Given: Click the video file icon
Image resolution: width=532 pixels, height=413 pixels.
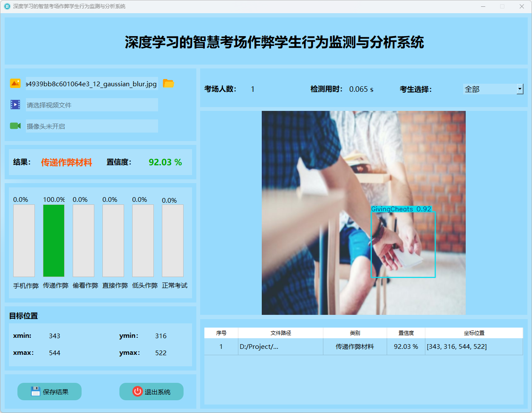Looking at the screenshot, I should [x=15, y=105].
